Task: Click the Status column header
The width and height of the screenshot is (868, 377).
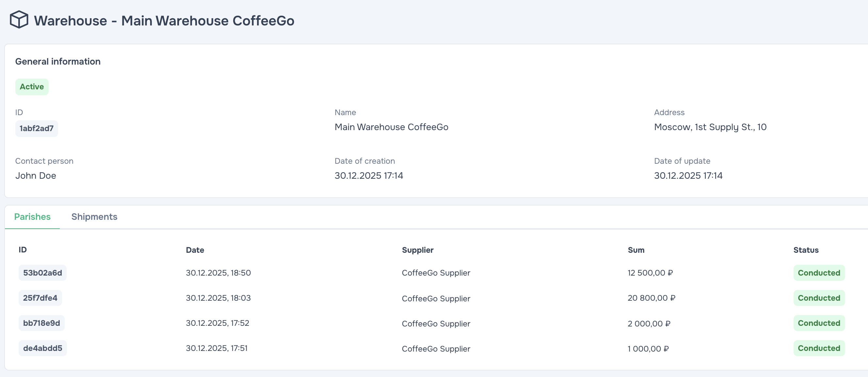Action: (x=806, y=250)
